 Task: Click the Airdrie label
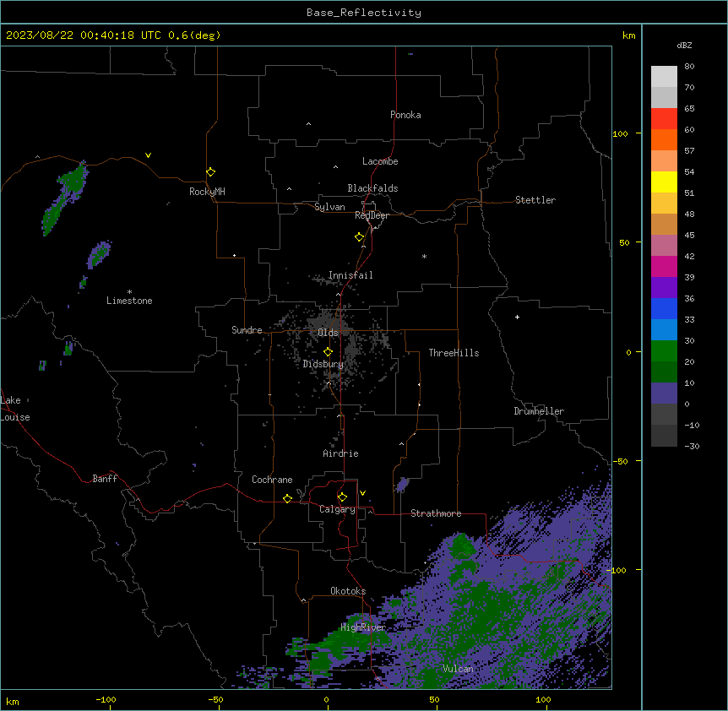340,453
